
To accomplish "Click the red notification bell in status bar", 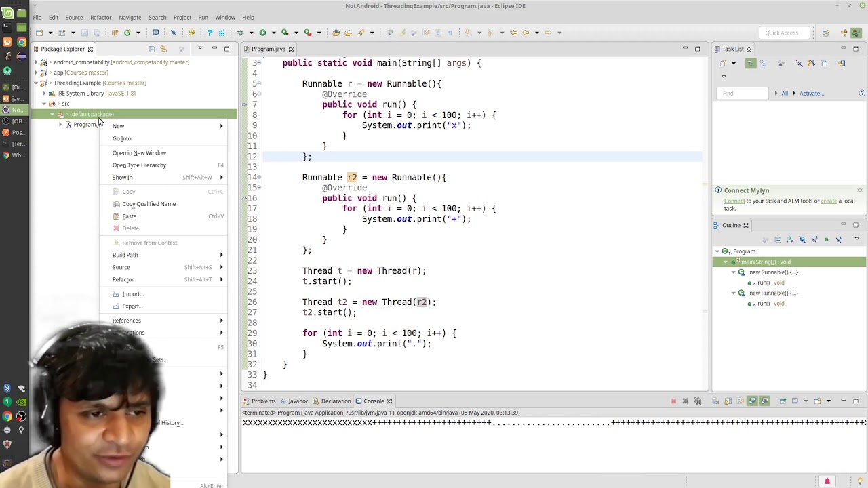I will [x=827, y=481].
